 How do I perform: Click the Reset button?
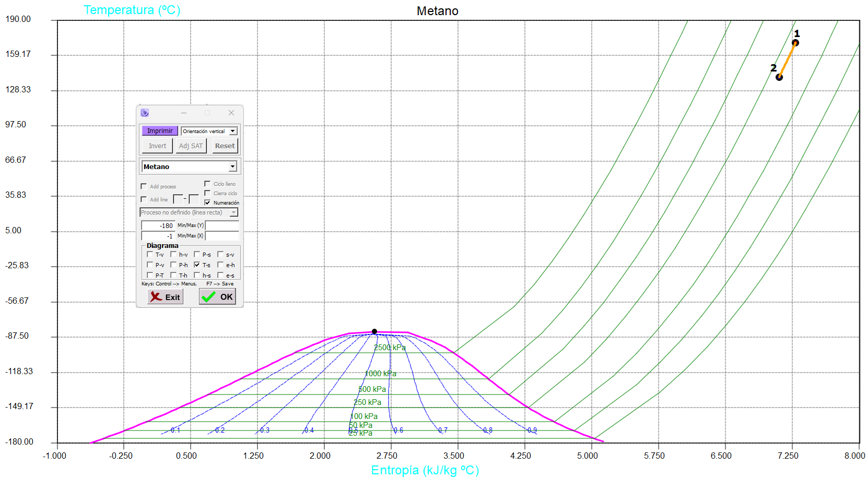tap(225, 146)
